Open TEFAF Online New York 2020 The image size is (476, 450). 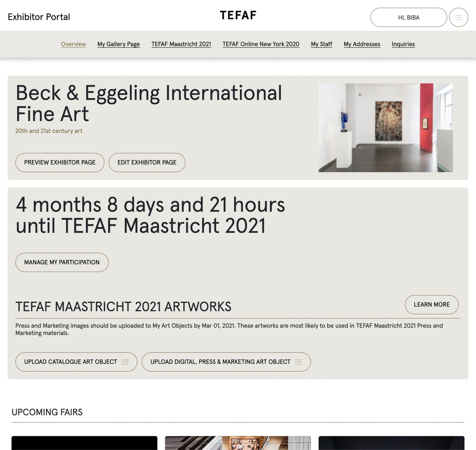pos(261,44)
